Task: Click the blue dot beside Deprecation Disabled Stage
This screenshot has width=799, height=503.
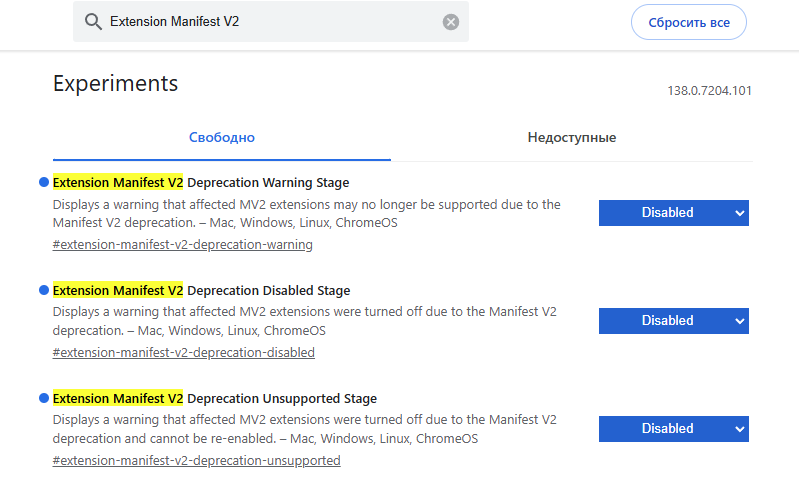Action: pyautogui.click(x=44, y=290)
